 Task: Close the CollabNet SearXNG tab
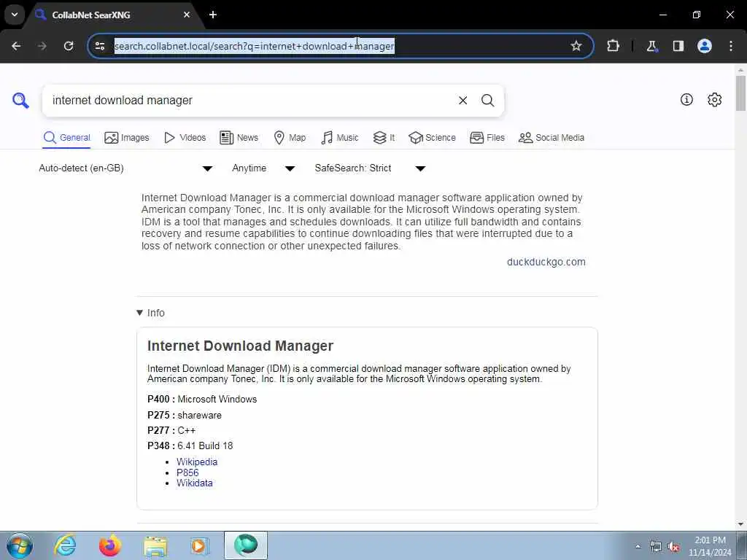pos(187,15)
